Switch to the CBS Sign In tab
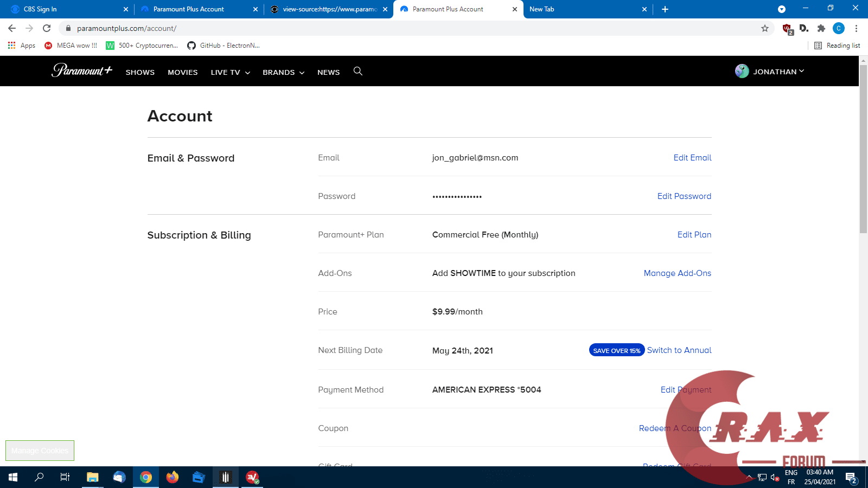Image resolution: width=868 pixels, height=488 pixels. (65, 9)
